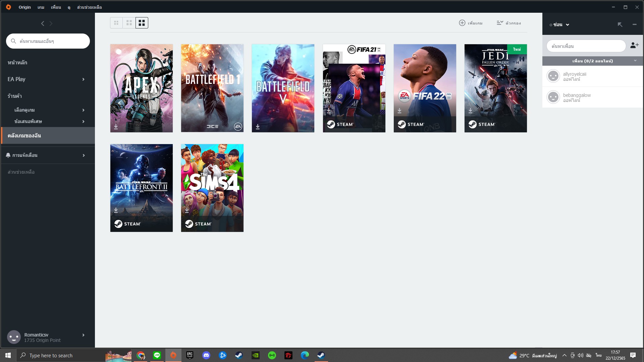Click download icon on Battlefield V tile
The height and width of the screenshot is (362, 644).
pos(258,127)
